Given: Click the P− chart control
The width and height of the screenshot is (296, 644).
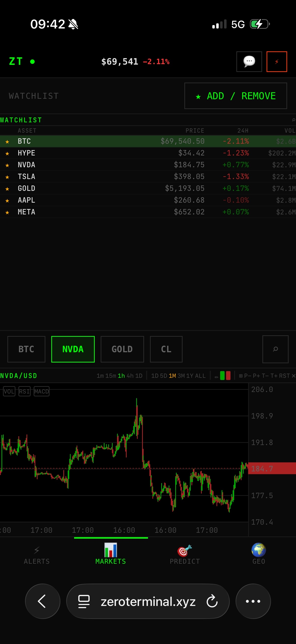Looking at the screenshot, I should (x=248, y=376).
